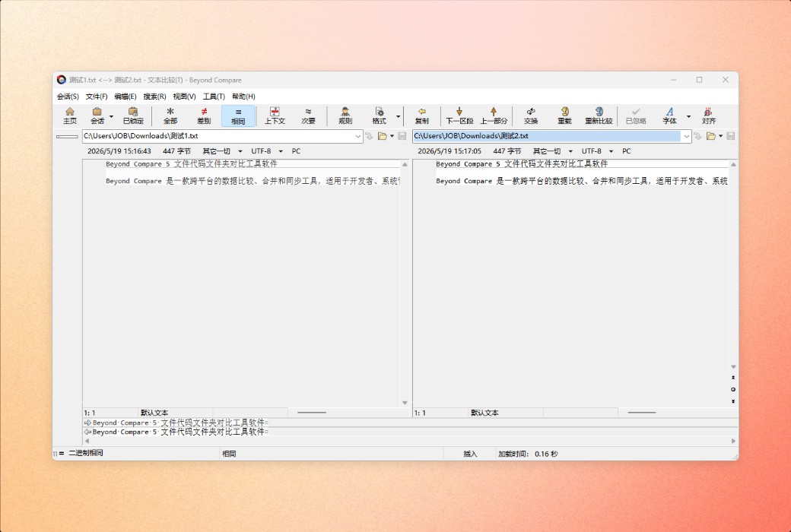Image resolution: width=791 pixels, height=532 pixels.
Task: Click the previous difference marker on right edge
Action: [x=733, y=377]
